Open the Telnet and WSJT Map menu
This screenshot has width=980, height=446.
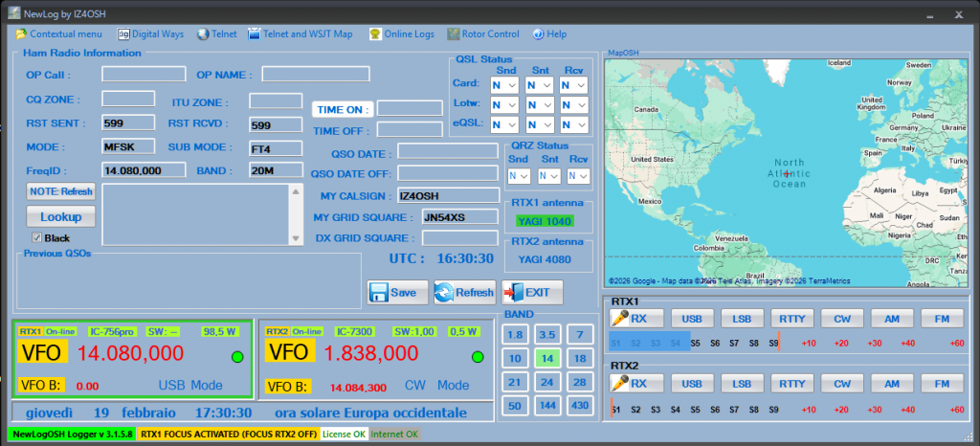click(301, 34)
